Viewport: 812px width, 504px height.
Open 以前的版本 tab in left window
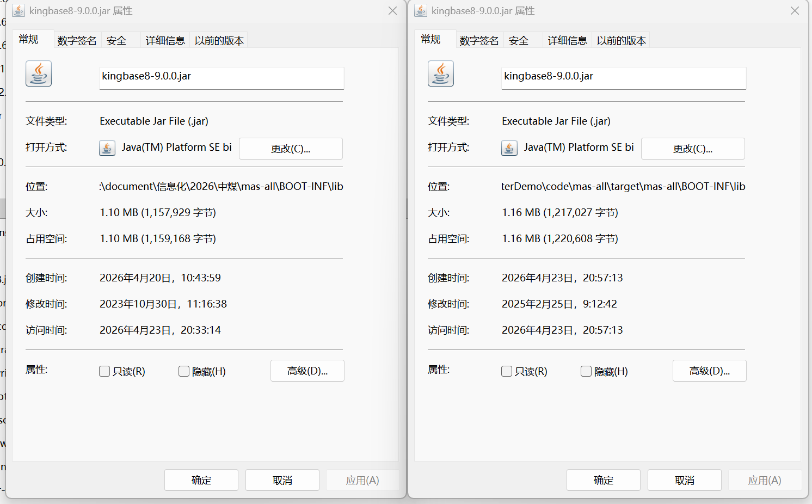click(219, 40)
